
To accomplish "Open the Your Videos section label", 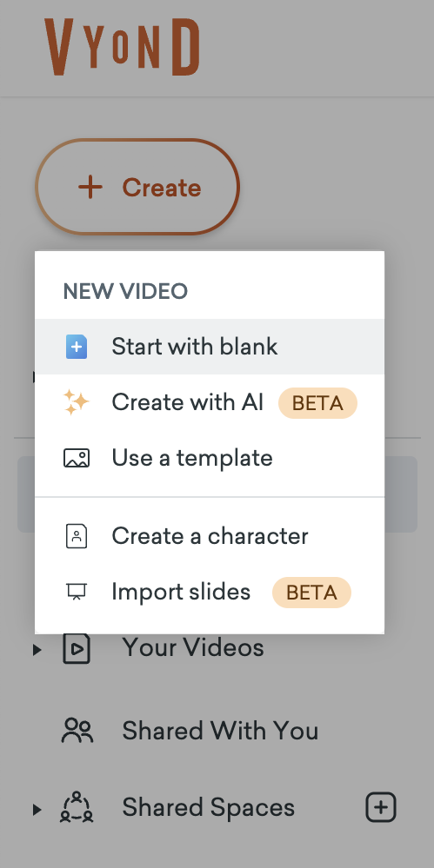I will tap(193, 647).
